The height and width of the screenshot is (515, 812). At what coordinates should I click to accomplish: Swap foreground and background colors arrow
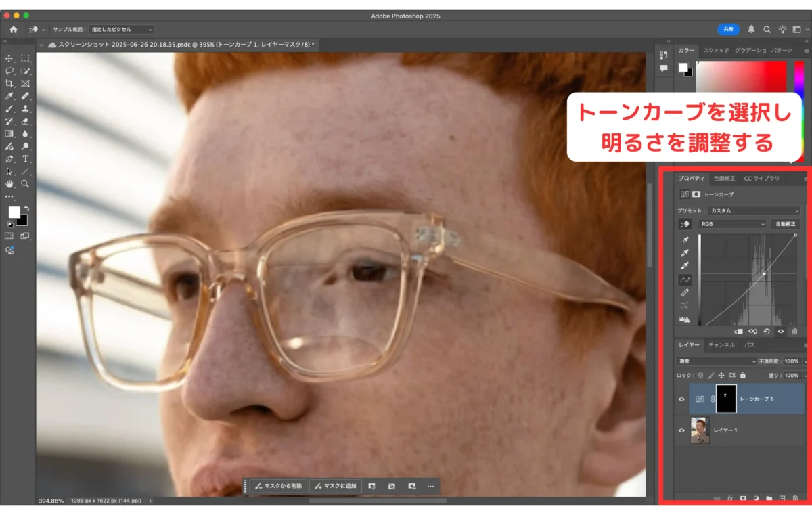click(27, 208)
